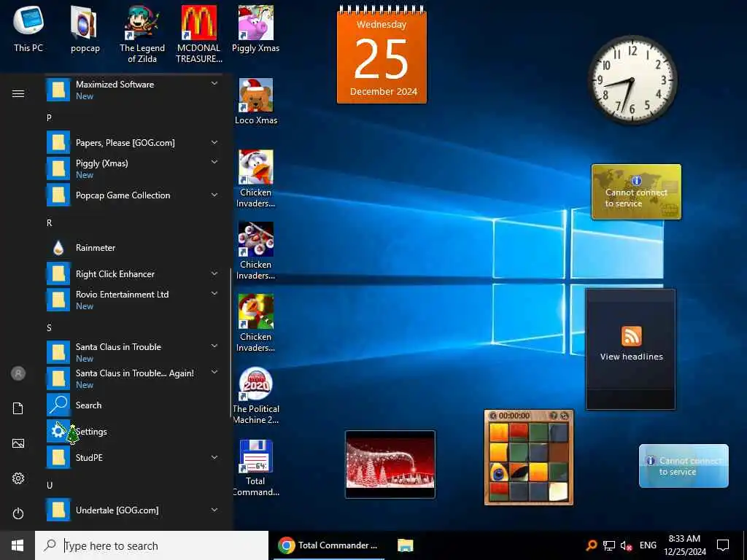The height and width of the screenshot is (560, 747).
Task: Expand Rovio Entertainment Ltd folder
Action: pos(214,293)
